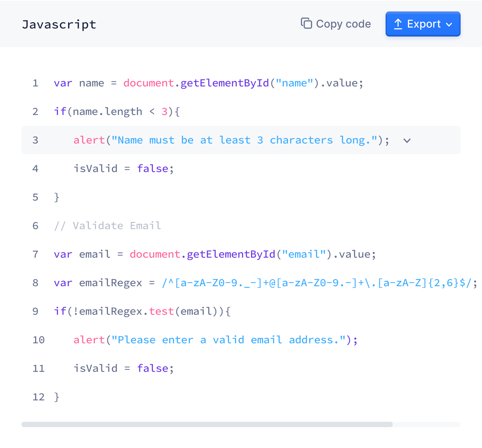
Task: Click the closing brace on line 12
Action: (x=56, y=397)
